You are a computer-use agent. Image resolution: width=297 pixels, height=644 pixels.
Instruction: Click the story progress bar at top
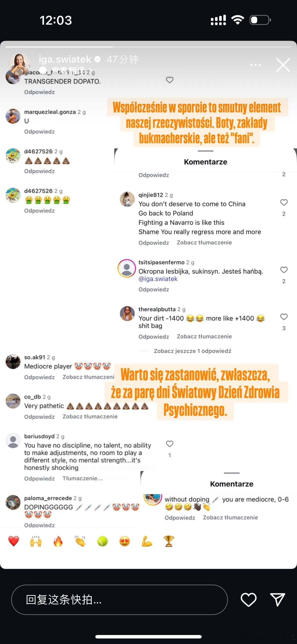coord(148,47)
